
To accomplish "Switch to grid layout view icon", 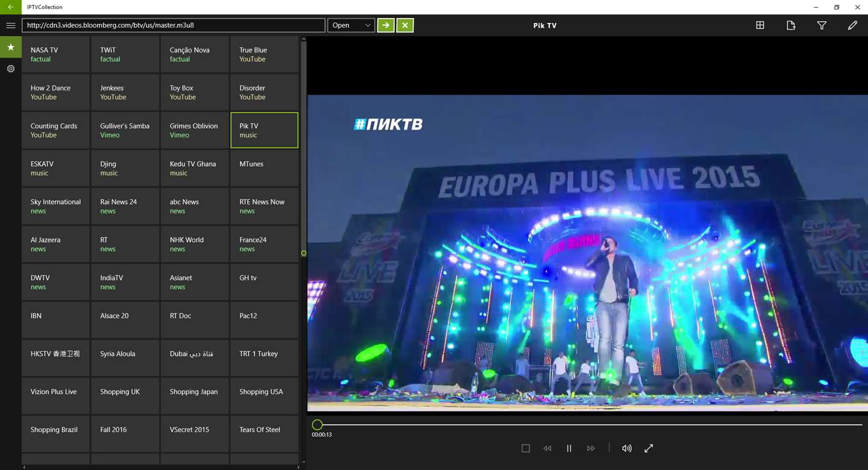I will click(760, 25).
